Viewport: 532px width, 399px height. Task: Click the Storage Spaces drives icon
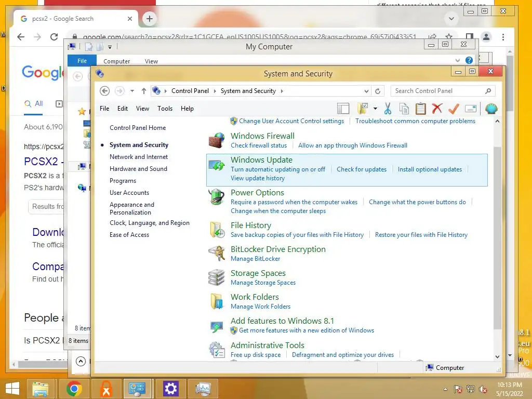[x=217, y=277]
